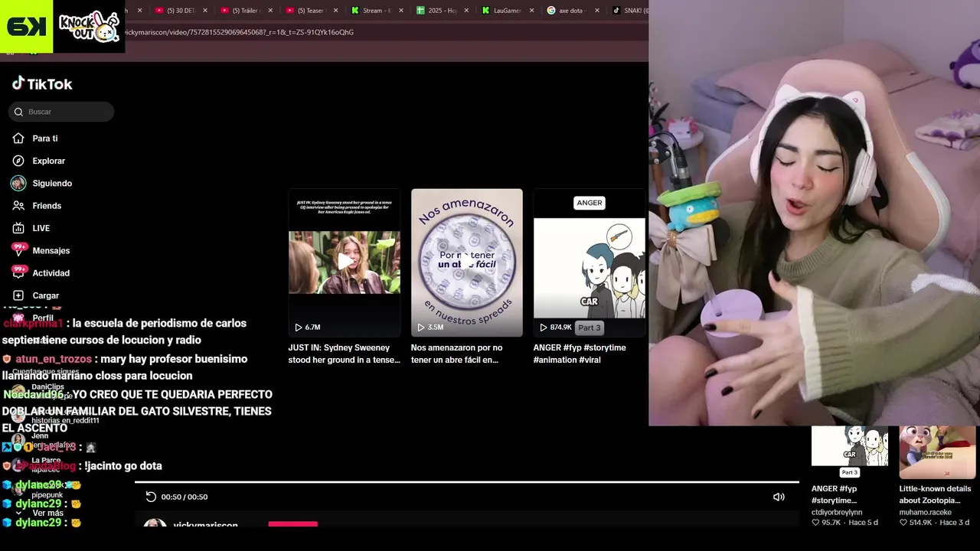Open the center 'ANGER #fyp #storytime #animation' caption
This screenshot has width=980, height=551.
click(580, 354)
